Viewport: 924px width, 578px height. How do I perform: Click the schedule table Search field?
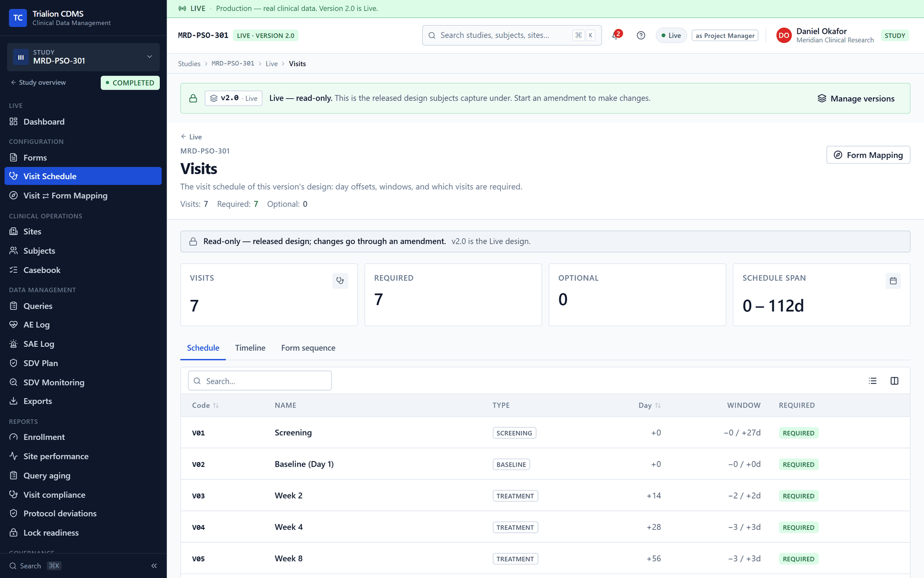(x=259, y=381)
